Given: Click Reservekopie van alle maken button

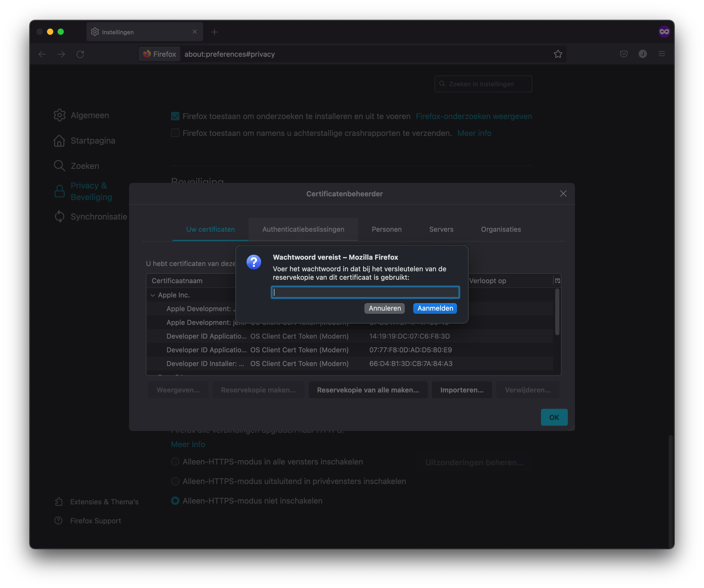Looking at the screenshot, I should 368,390.
